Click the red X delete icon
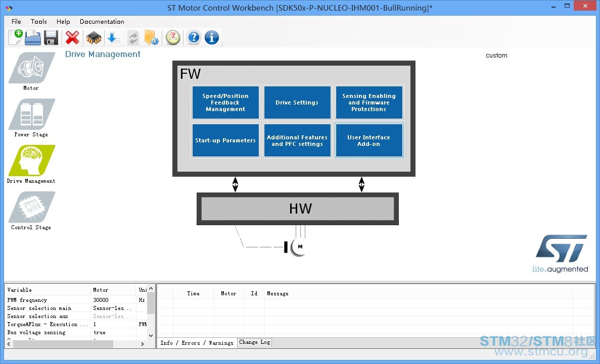 click(x=72, y=37)
